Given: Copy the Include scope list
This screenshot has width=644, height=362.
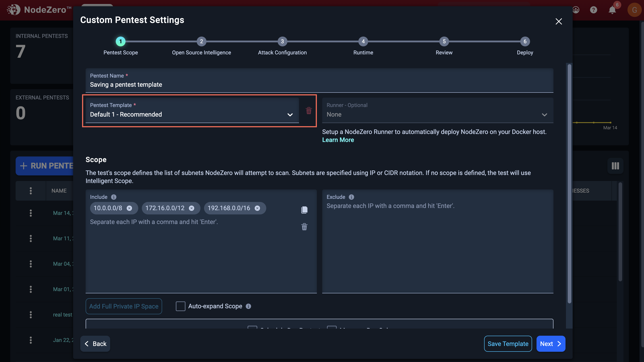Looking at the screenshot, I should coord(304,210).
